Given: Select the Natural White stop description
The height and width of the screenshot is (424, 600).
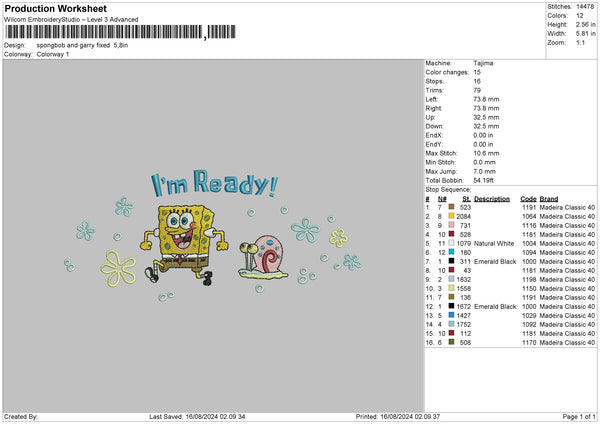Looking at the screenshot, I should 494,243.
